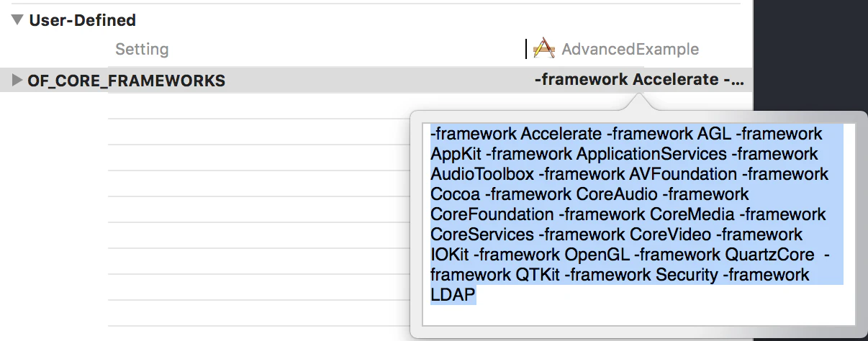Image resolution: width=868 pixels, height=341 pixels.
Task: Expand the OF_CORE_FRAMEWORKS setting row
Action: click(17, 80)
